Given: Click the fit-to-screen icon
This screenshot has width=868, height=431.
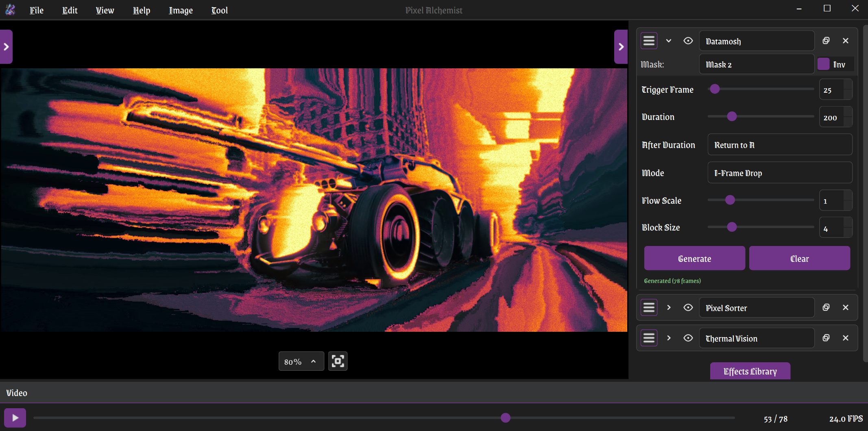Looking at the screenshot, I should click(x=338, y=361).
